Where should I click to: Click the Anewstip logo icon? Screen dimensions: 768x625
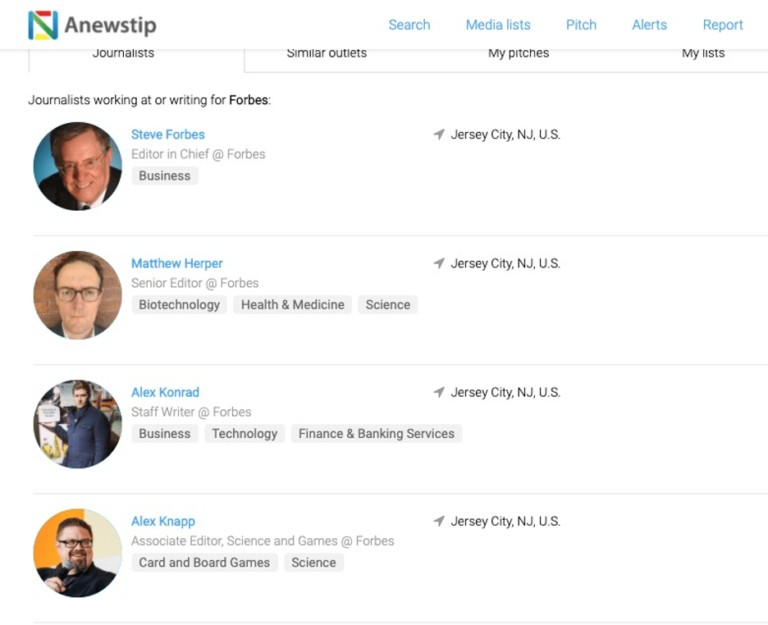pyautogui.click(x=43, y=25)
